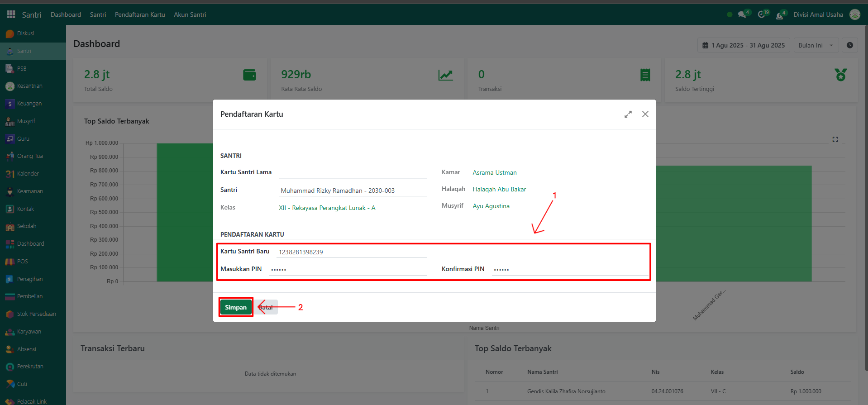The height and width of the screenshot is (405, 868).
Task: Click the Konfirmasi PIN field
Action: point(569,269)
